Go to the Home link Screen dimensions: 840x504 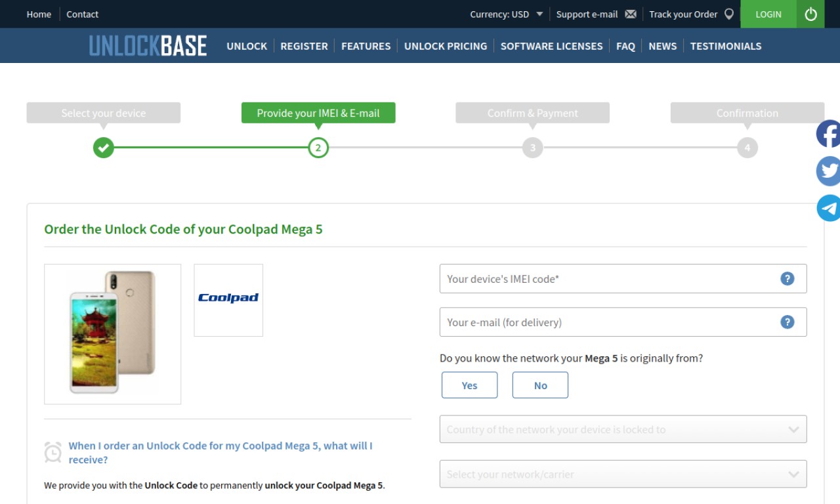pos(39,14)
